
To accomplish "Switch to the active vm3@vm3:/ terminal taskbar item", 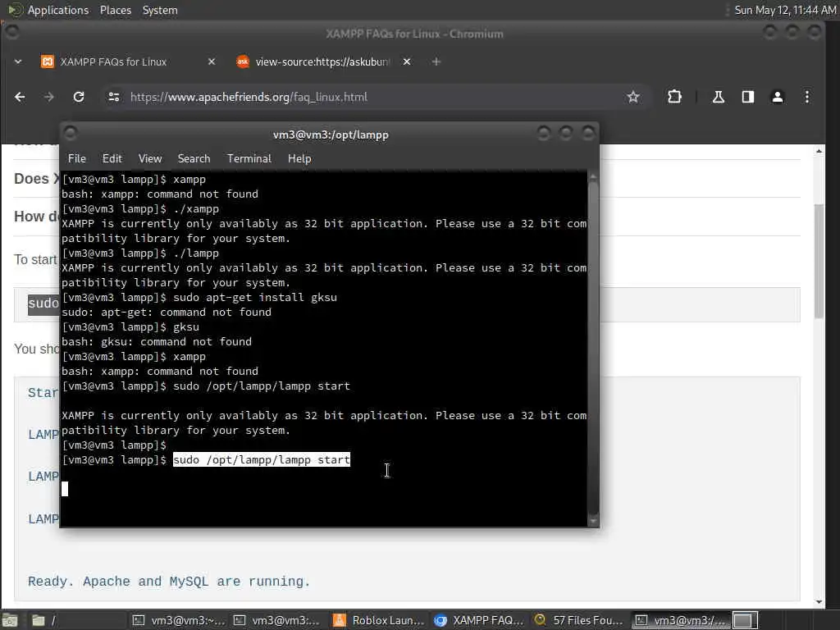I will click(680, 620).
